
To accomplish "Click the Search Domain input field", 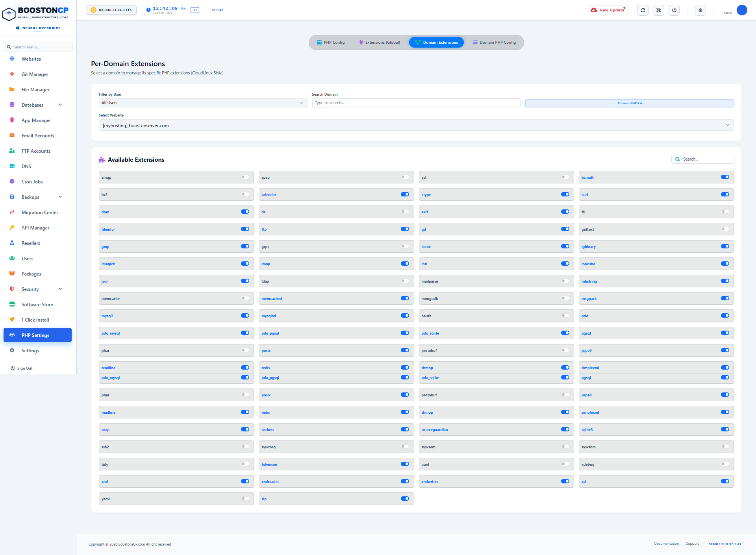I will click(x=416, y=103).
